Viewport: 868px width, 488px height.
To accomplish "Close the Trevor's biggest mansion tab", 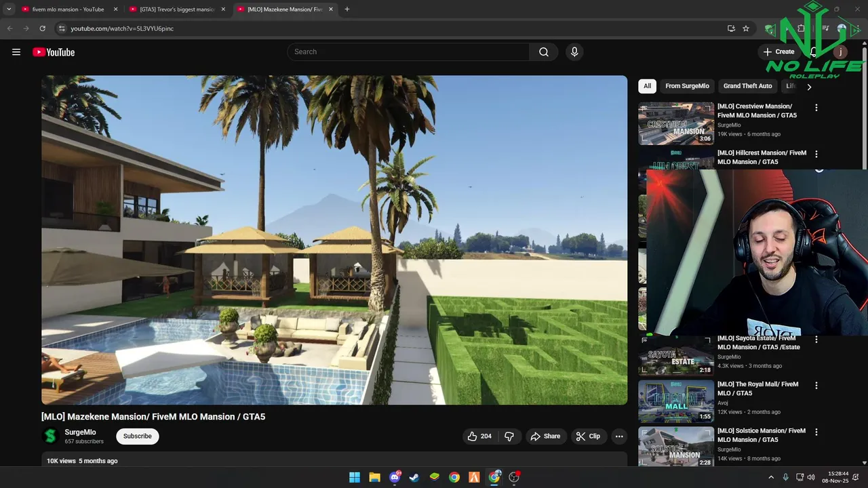I will 223,9.
